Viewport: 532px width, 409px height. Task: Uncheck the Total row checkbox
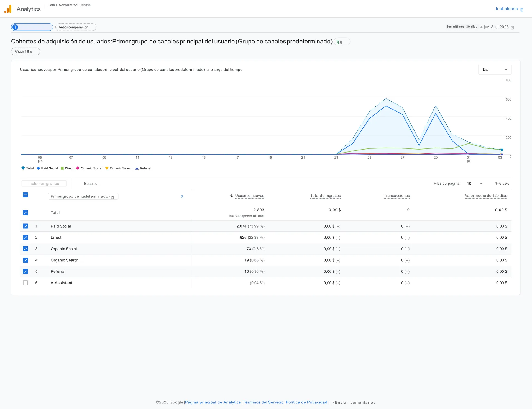(25, 213)
